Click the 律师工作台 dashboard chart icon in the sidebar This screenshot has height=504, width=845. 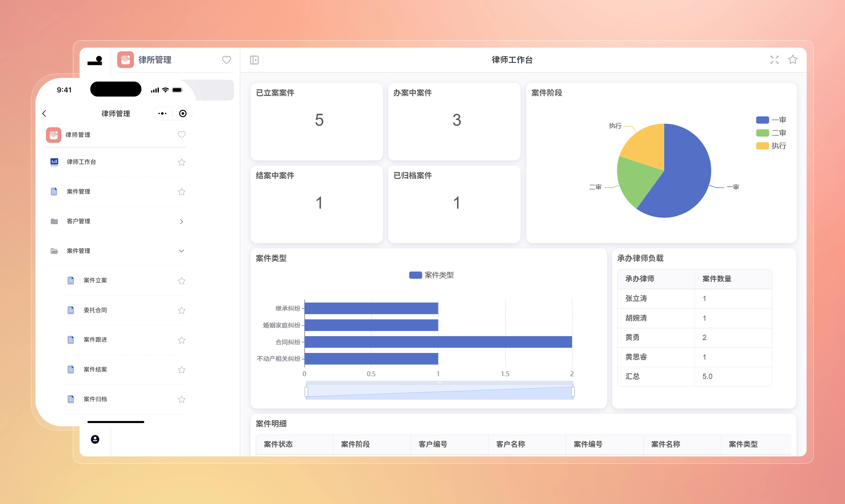[54, 162]
